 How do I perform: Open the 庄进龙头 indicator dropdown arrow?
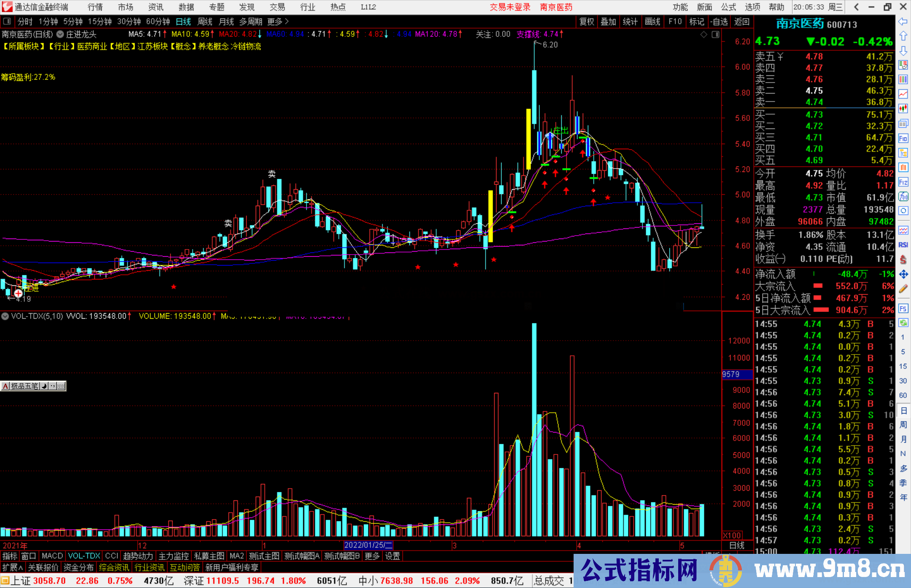coord(60,34)
